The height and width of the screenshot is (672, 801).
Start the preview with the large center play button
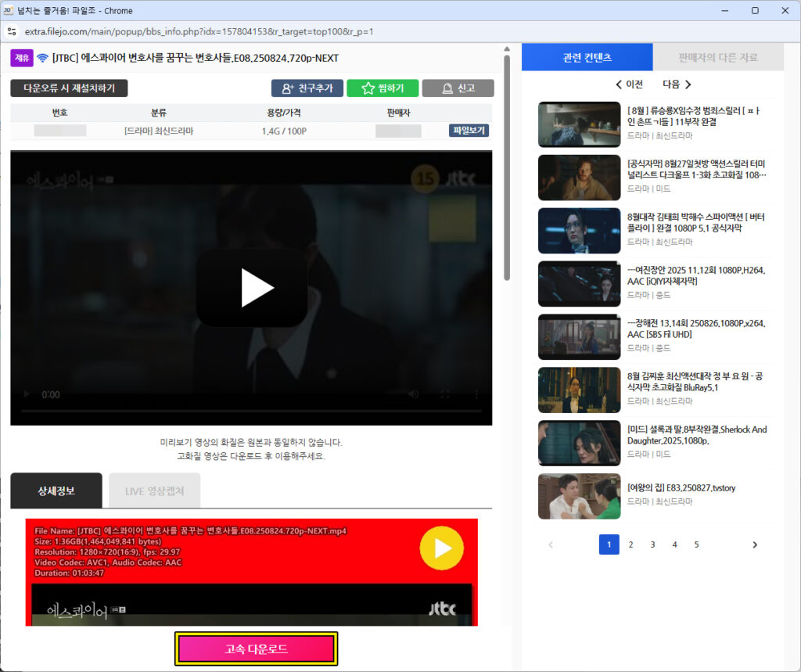252,288
